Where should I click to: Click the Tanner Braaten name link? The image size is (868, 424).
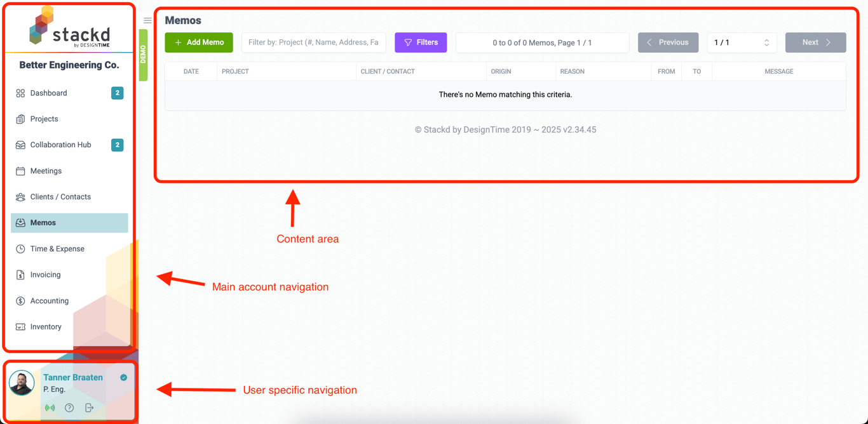point(73,378)
